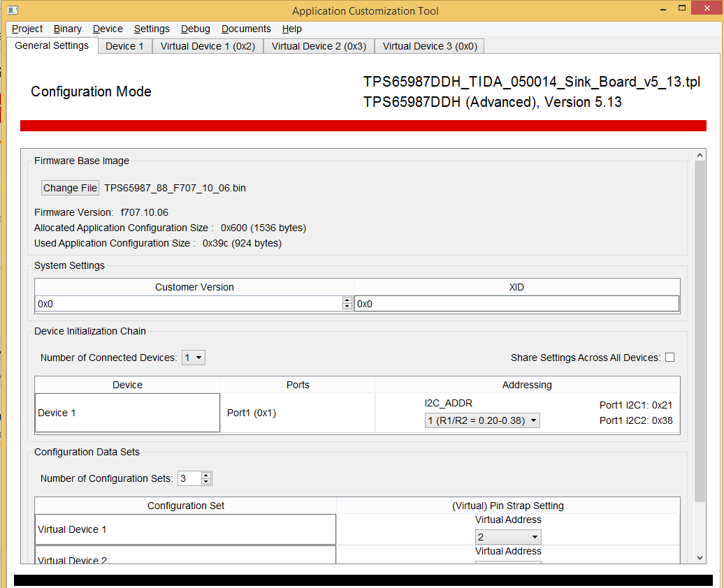Click the Change File button
This screenshot has height=588, width=724.
(70, 188)
